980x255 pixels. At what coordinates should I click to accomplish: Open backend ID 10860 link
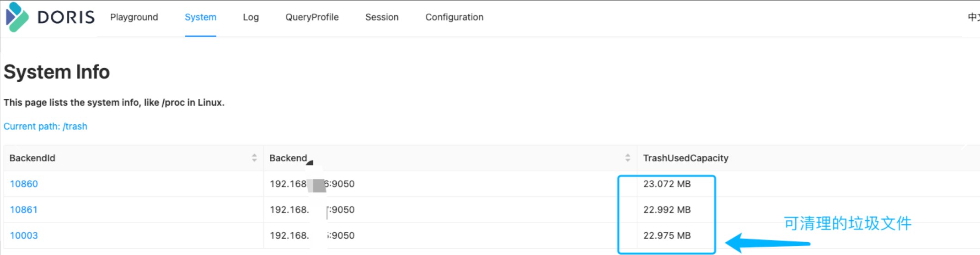tap(24, 184)
